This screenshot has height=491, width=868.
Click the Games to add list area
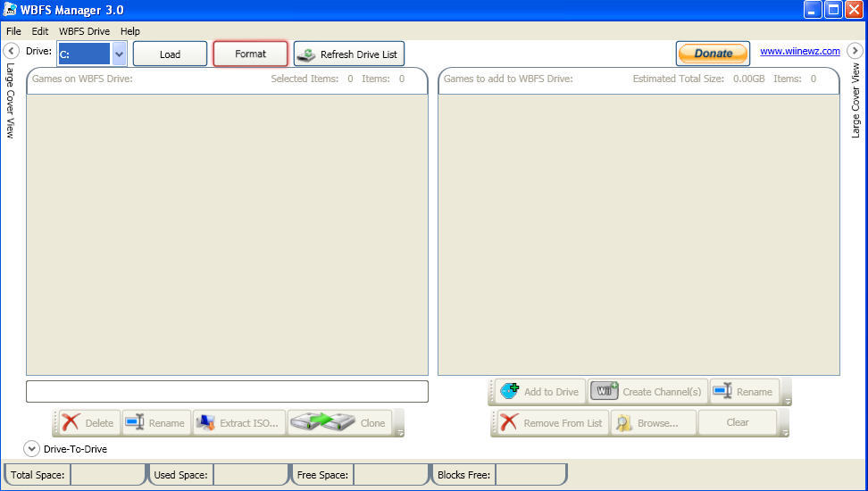tap(638, 235)
